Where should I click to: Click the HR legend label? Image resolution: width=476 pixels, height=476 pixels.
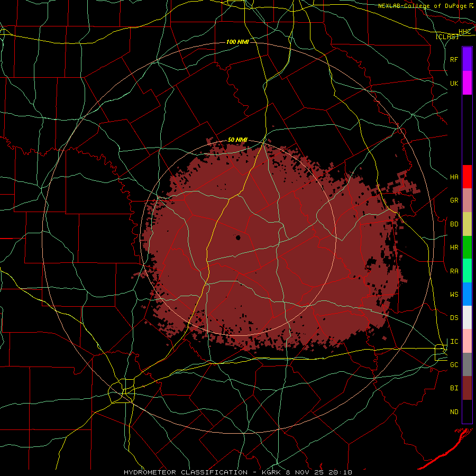click(454, 248)
